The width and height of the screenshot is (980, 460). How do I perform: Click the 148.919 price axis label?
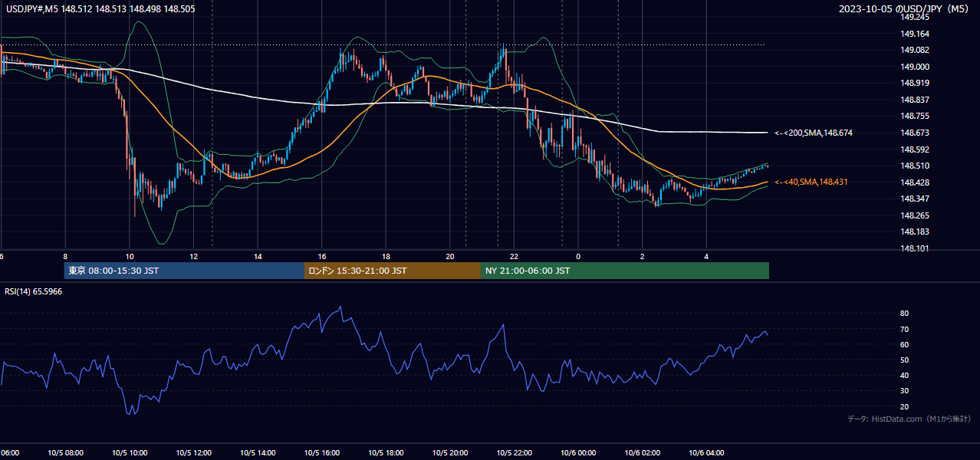915,83
